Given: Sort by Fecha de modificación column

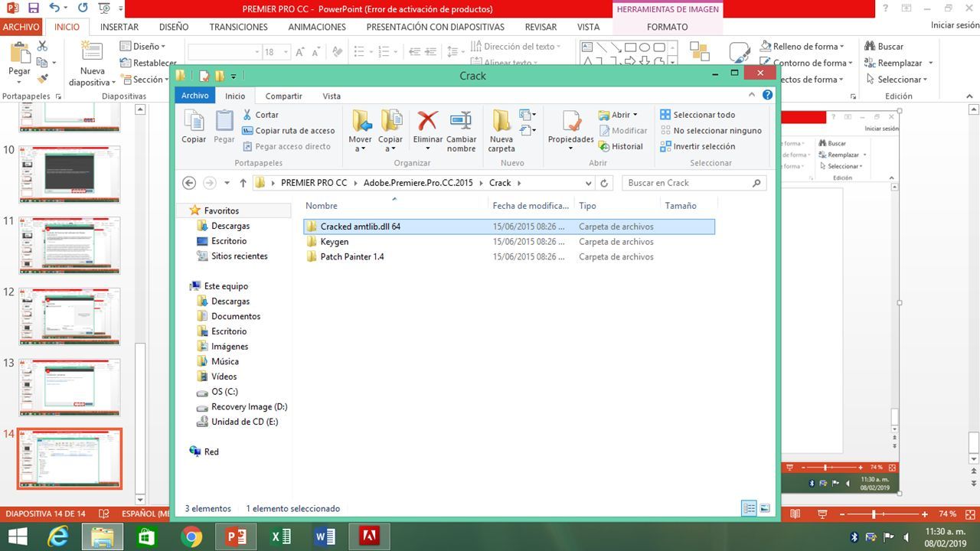Looking at the screenshot, I should 531,206.
